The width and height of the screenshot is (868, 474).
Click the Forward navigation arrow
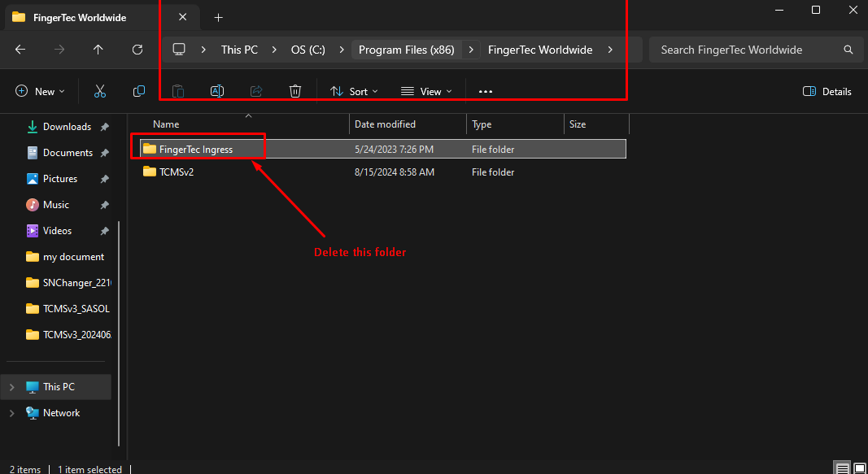(x=59, y=50)
